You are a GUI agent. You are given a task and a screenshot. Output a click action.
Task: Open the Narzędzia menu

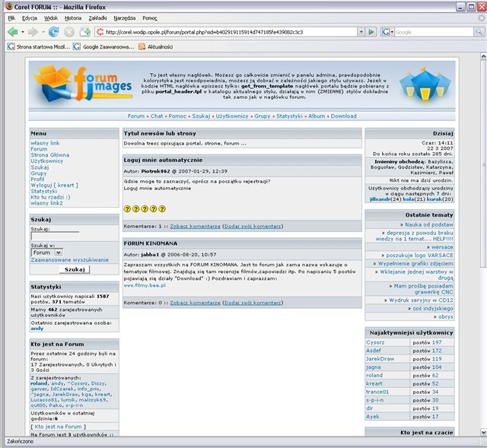click(124, 17)
